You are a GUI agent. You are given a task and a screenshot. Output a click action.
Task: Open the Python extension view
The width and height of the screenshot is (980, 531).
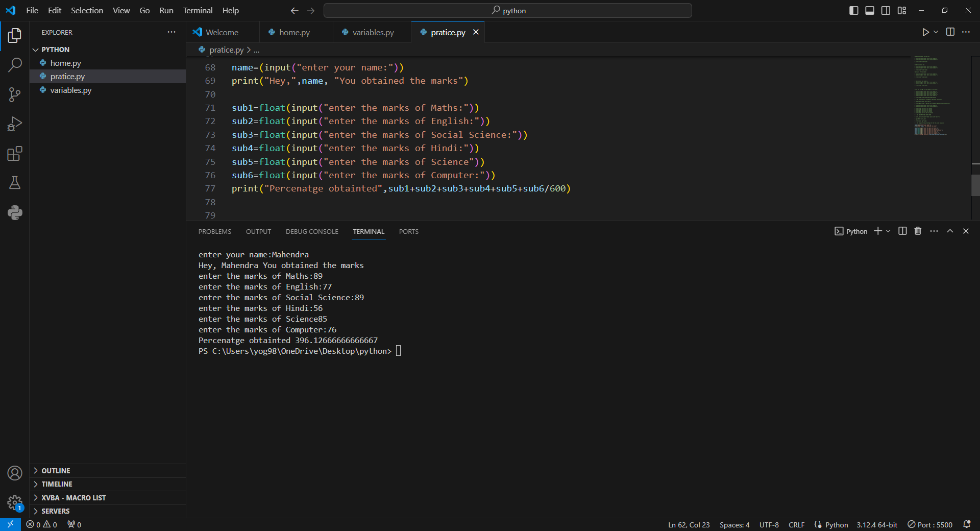click(15, 212)
